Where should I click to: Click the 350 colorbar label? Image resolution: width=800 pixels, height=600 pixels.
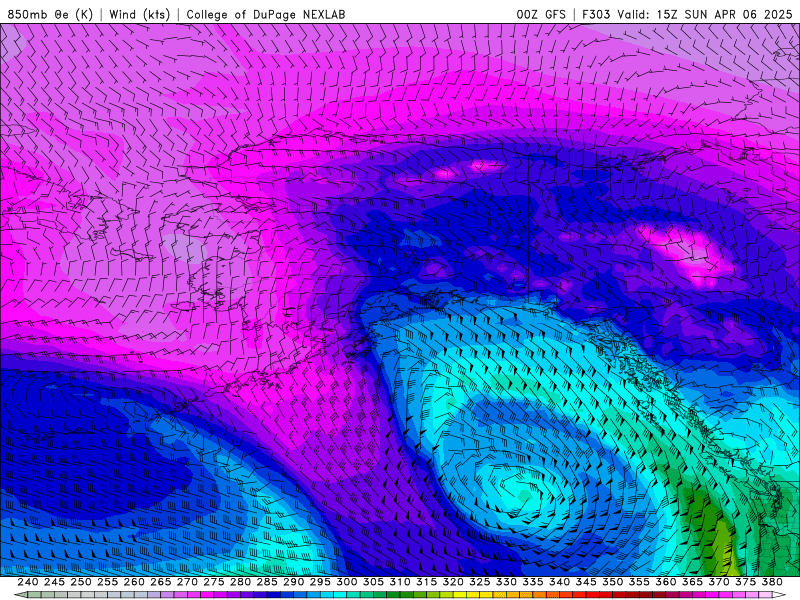(612, 582)
